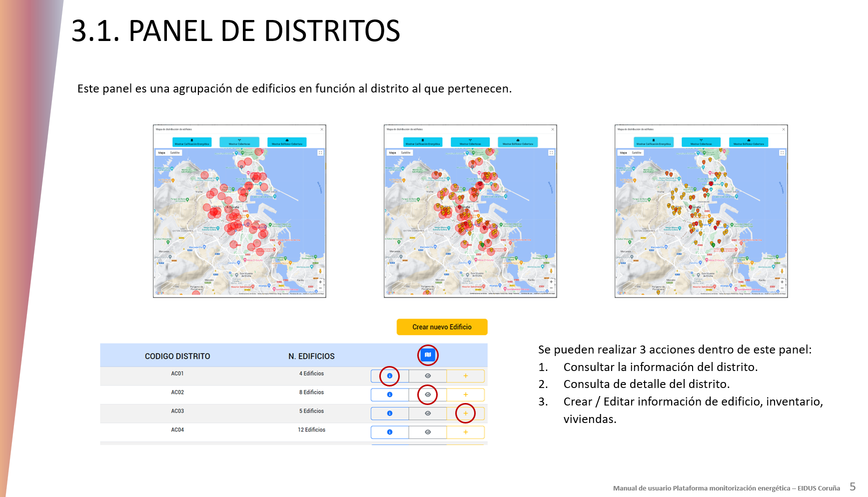Click the '3.1. PANEL DE DISTRITOS' heading

pyautogui.click(x=236, y=30)
